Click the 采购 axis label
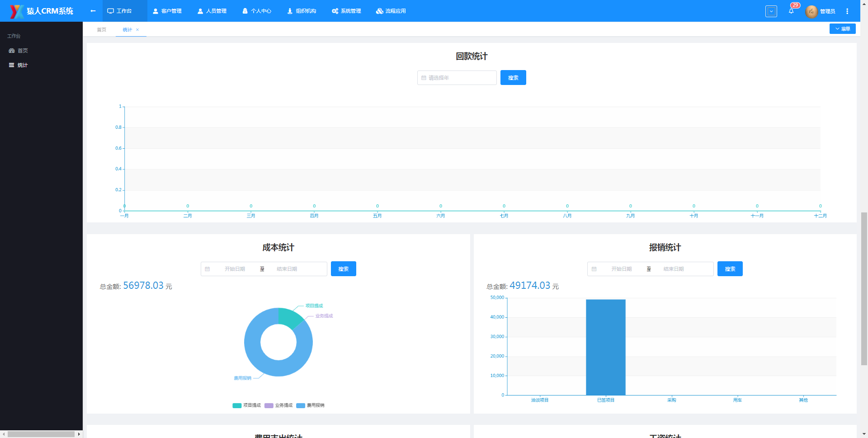 pos(672,400)
